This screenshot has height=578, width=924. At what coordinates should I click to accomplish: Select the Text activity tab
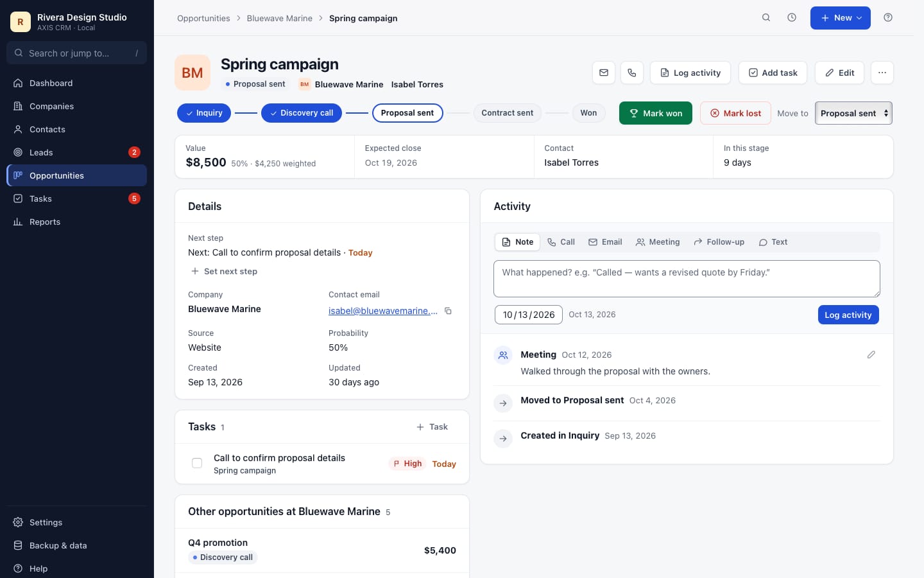click(773, 242)
